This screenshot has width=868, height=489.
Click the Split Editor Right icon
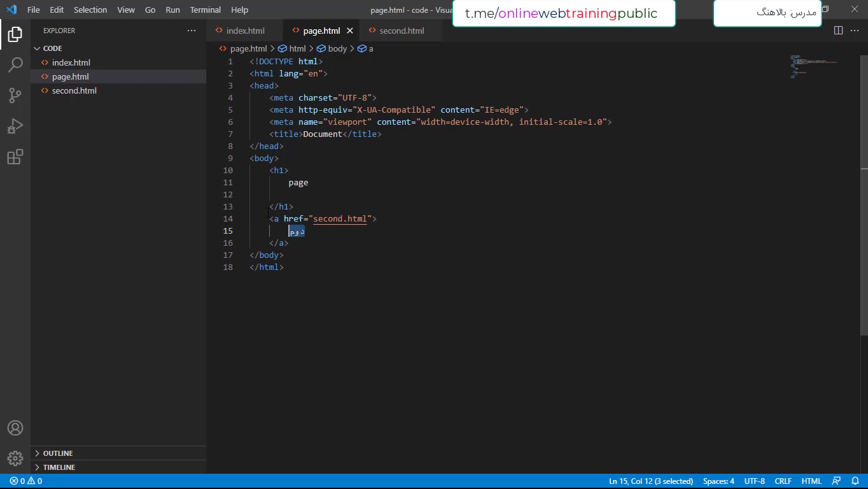click(838, 31)
